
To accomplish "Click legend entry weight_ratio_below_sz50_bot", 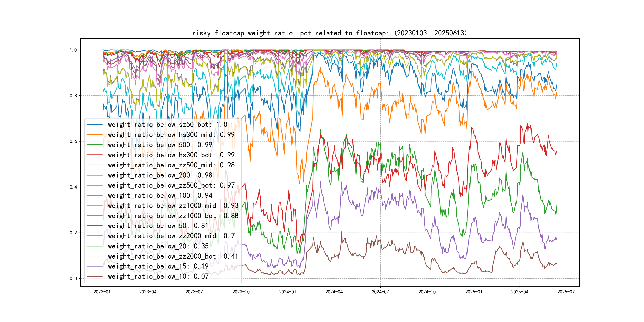I will click(168, 124).
